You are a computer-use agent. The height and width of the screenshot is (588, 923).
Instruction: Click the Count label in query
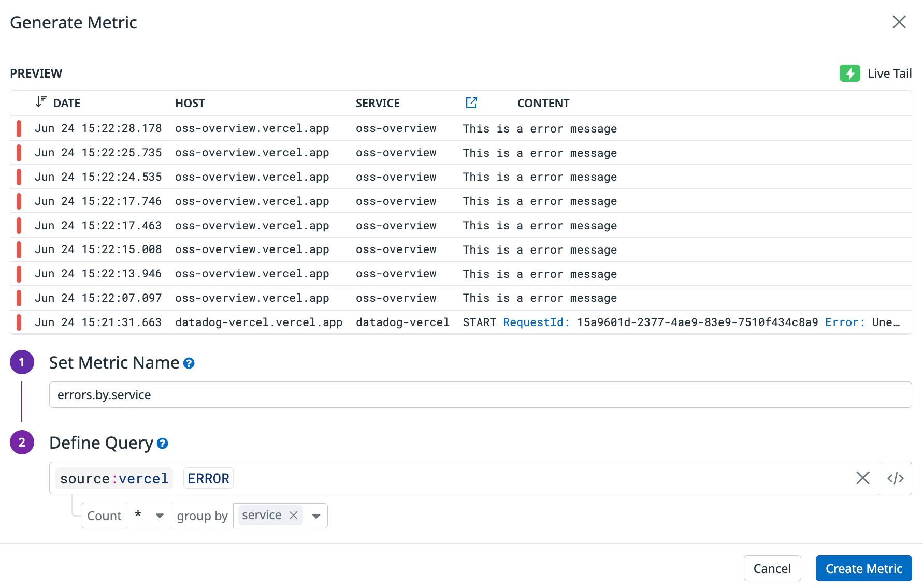point(104,516)
